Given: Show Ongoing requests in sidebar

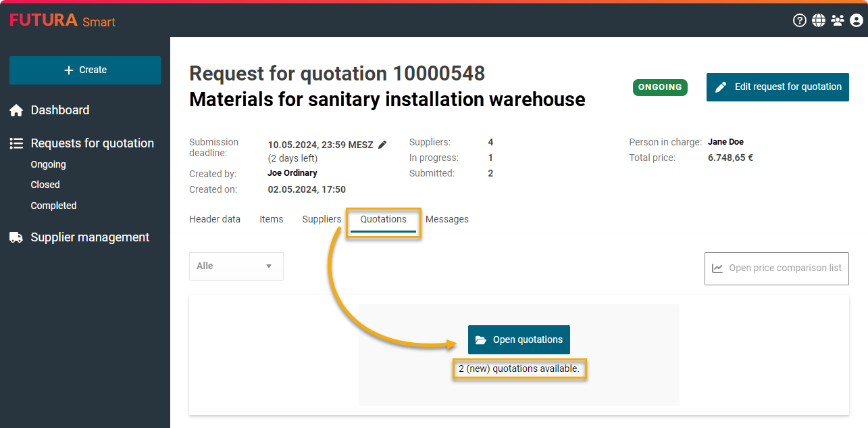Looking at the screenshot, I should tap(49, 164).
